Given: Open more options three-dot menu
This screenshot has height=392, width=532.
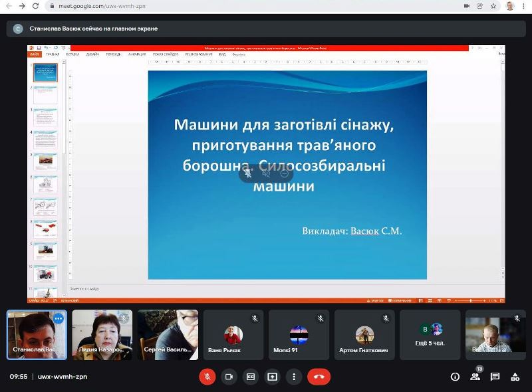Looking at the screenshot, I should (294, 377).
